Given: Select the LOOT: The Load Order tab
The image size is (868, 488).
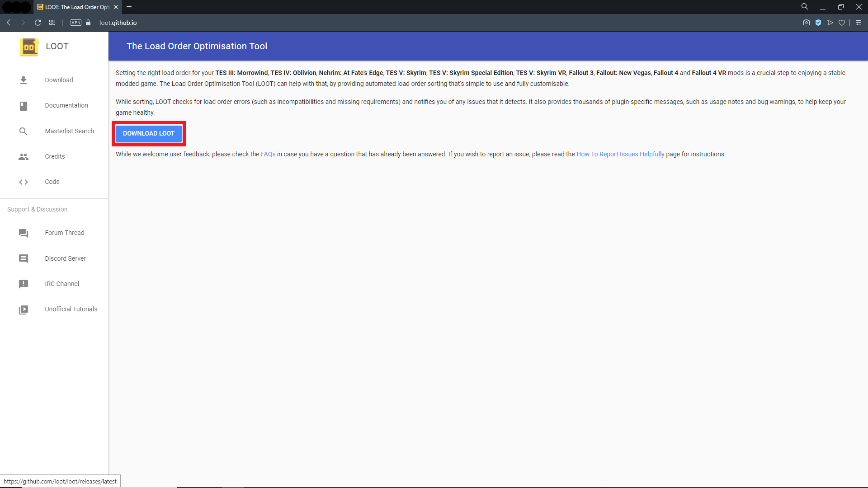Looking at the screenshot, I should click(77, 7).
